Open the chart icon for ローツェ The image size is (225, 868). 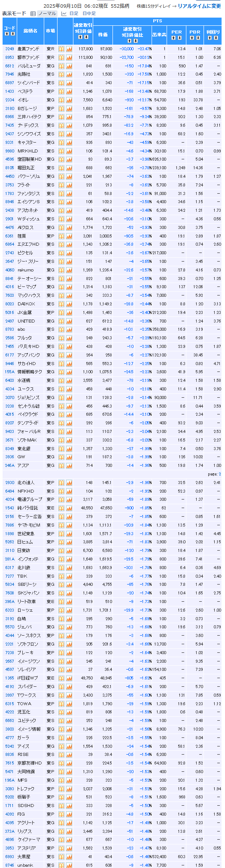click(x=69, y=610)
